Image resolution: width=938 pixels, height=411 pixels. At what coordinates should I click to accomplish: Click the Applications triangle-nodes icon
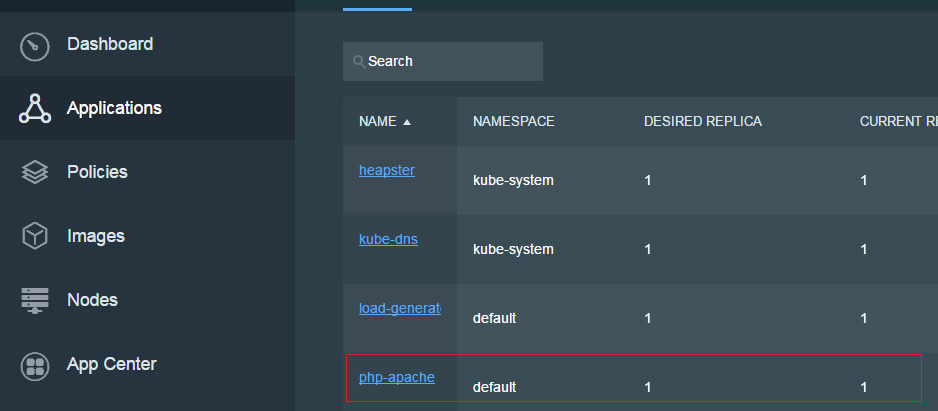pyautogui.click(x=35, y=108)
